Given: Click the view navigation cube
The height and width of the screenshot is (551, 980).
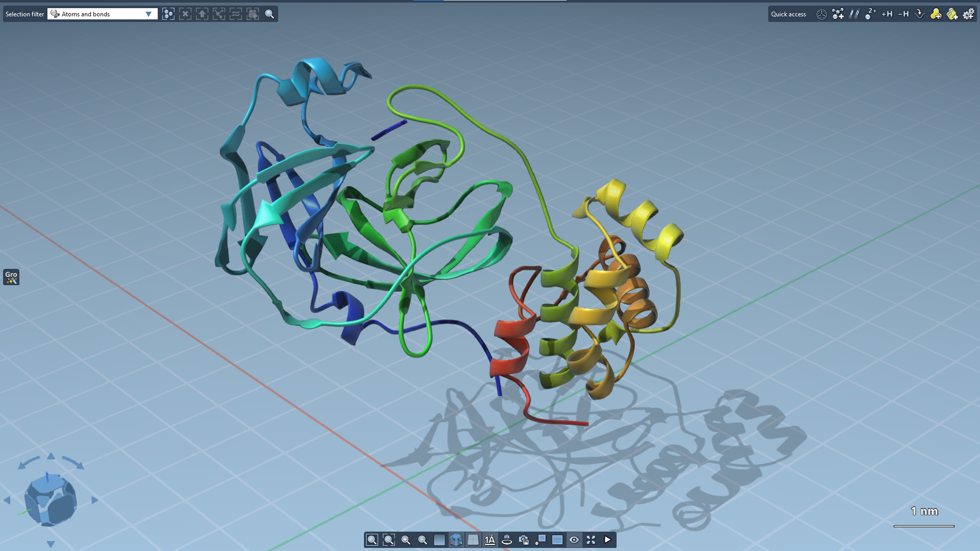Looking at the screenshot, I should (50, 500).
